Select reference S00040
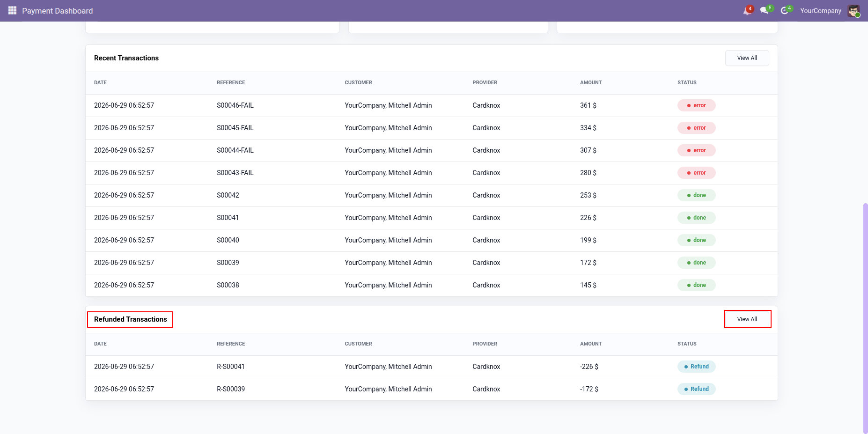This screenshot has width=868, height=434. click(228, 240)
